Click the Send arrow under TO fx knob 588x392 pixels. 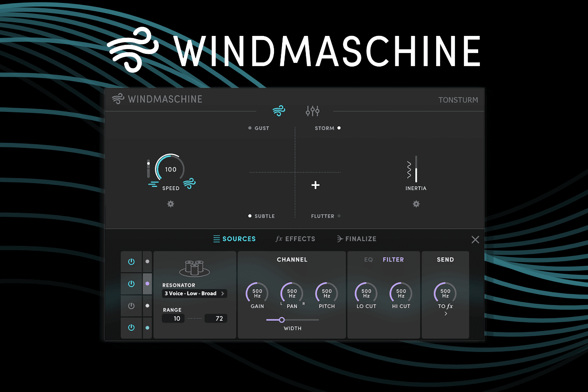[445, 313]
